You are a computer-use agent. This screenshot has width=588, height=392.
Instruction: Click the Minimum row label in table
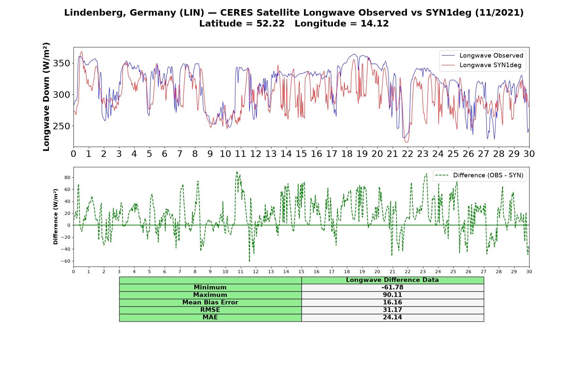[x=210, y=287]
